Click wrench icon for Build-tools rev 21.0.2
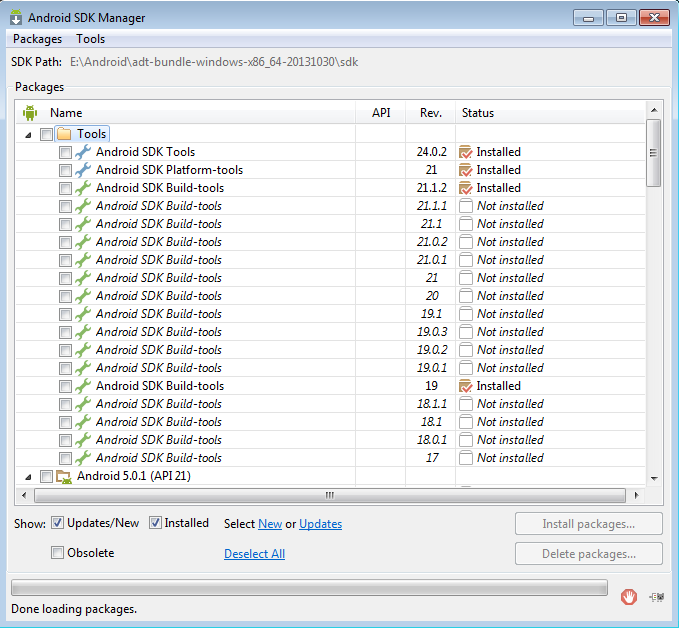Viewport: 679px width, 628px height. click(83, 242)
